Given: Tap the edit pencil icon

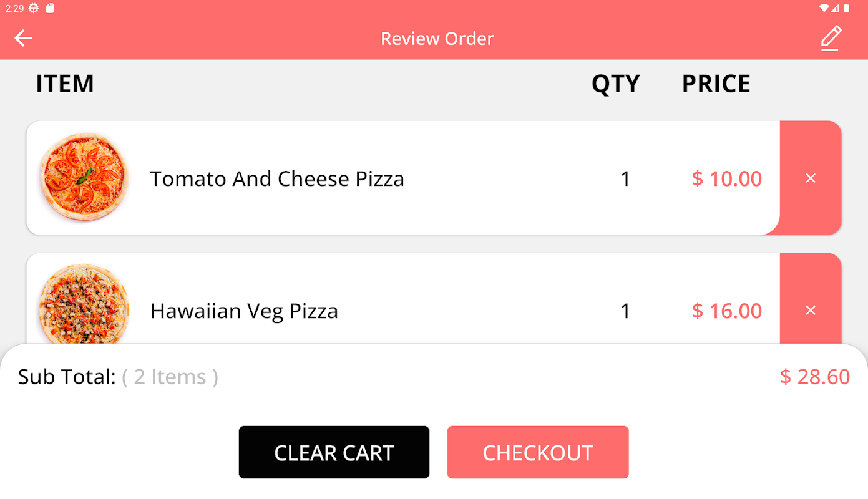Looking at the screenshot, I should 831,38.
